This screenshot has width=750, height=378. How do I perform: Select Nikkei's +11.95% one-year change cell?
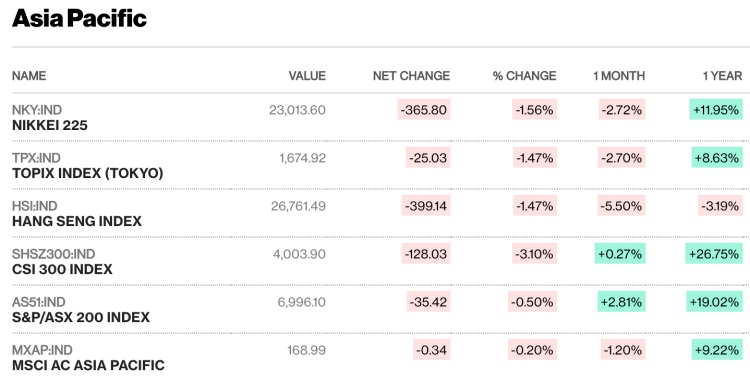716,110
